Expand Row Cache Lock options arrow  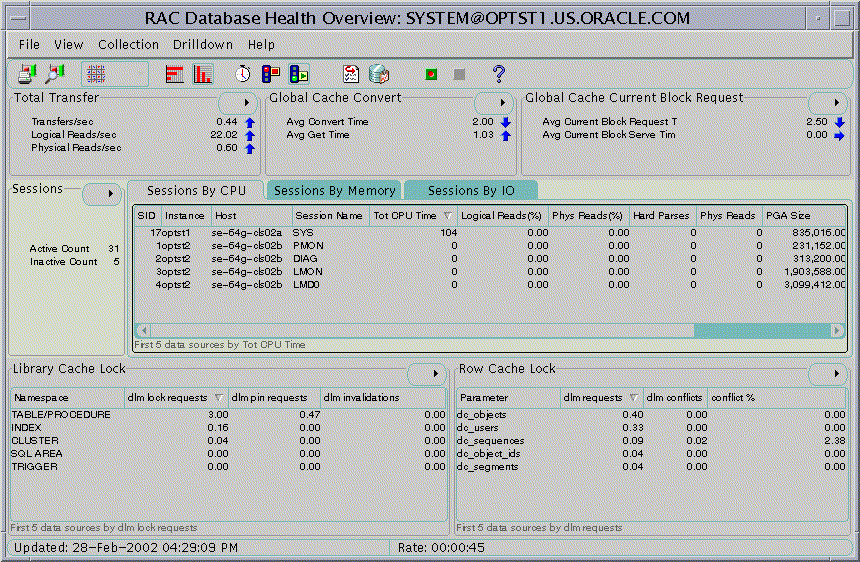click(x=828, y=373)
